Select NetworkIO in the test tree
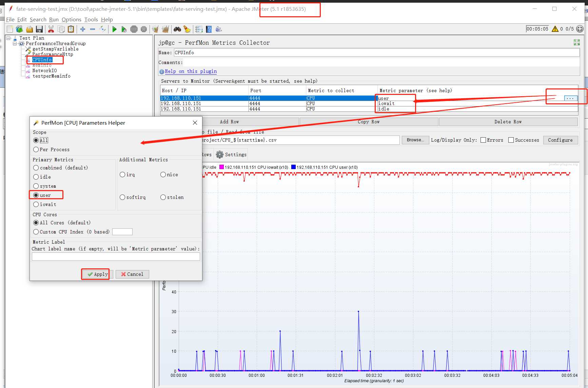The image size is (588, 388). point(44,70)
